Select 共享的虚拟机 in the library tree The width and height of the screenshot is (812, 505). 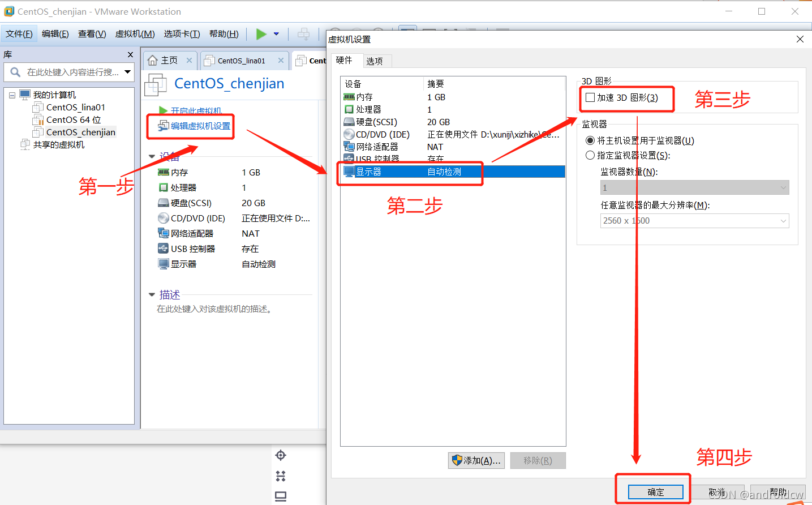click(x=58, y=145)
